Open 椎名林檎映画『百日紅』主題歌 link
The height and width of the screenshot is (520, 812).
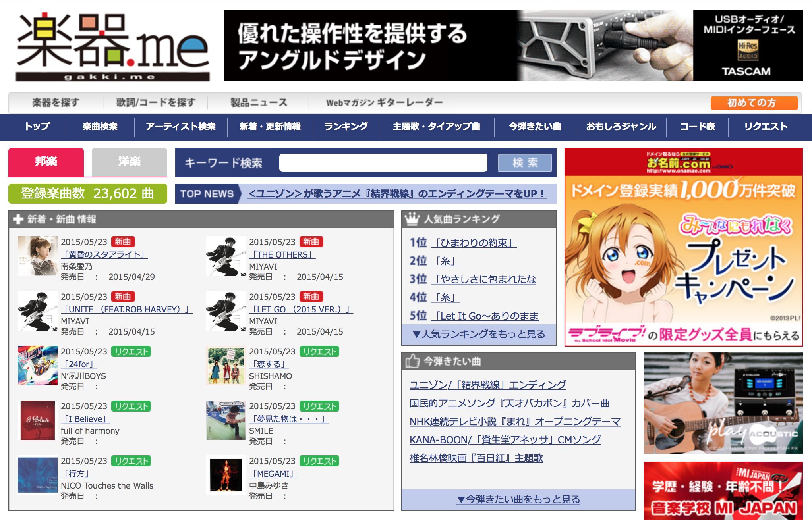coord(476,458)
